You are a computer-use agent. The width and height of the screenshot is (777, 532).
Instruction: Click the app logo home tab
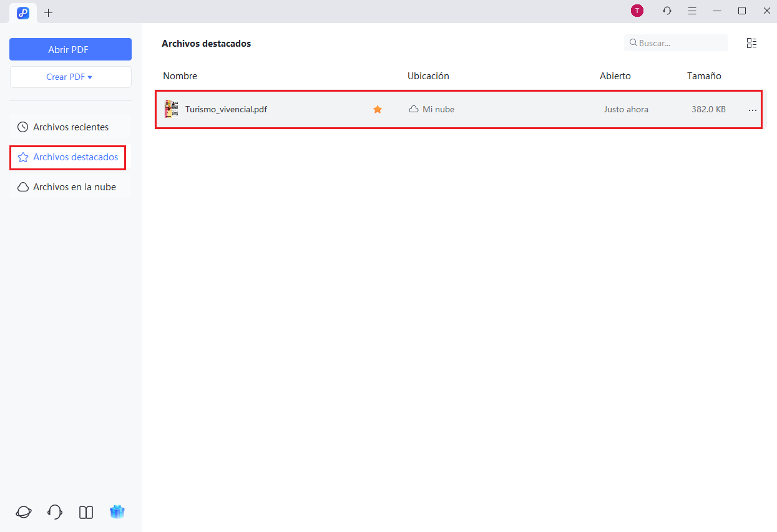point(23,12)
